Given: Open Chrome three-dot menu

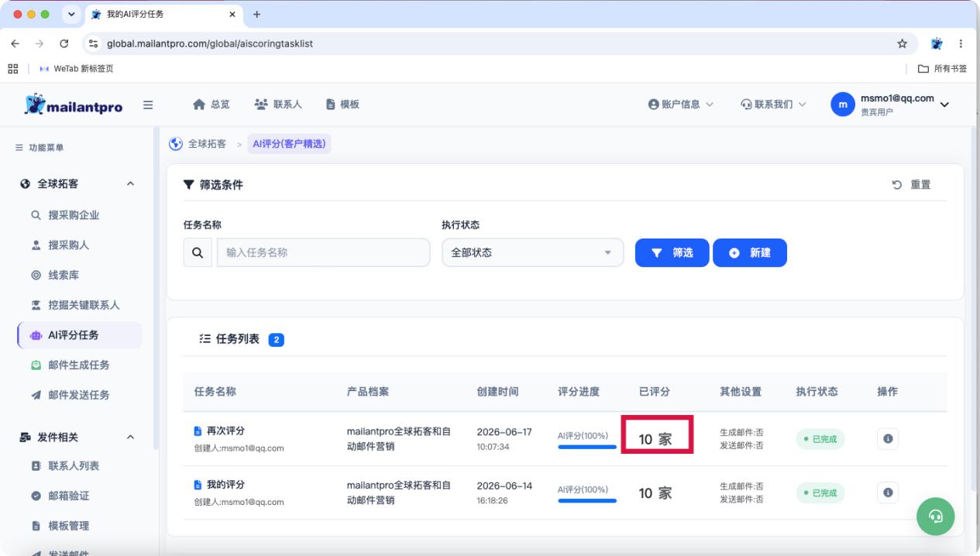Looking at the screenshot, I should click(961, 43).
